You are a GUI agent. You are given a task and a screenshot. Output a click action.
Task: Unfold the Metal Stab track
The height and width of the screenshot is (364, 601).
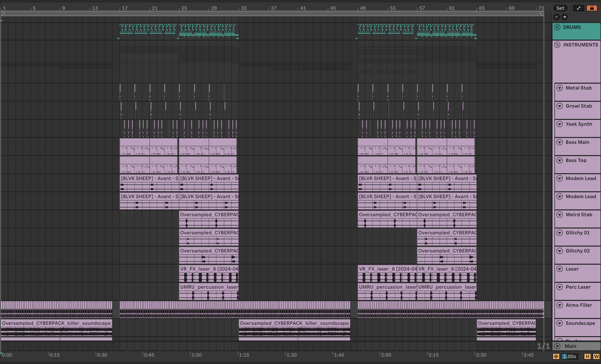click(x=560, y=88)
